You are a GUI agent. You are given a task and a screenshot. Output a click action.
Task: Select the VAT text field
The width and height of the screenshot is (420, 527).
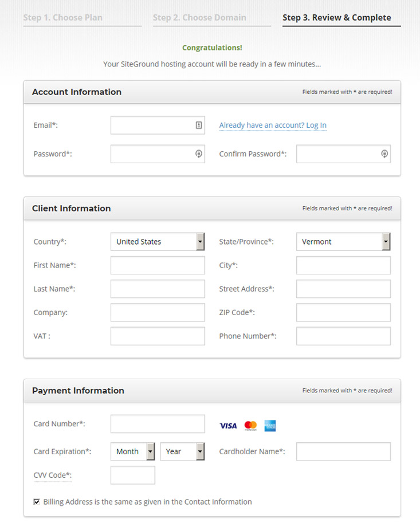pos(158,336)
